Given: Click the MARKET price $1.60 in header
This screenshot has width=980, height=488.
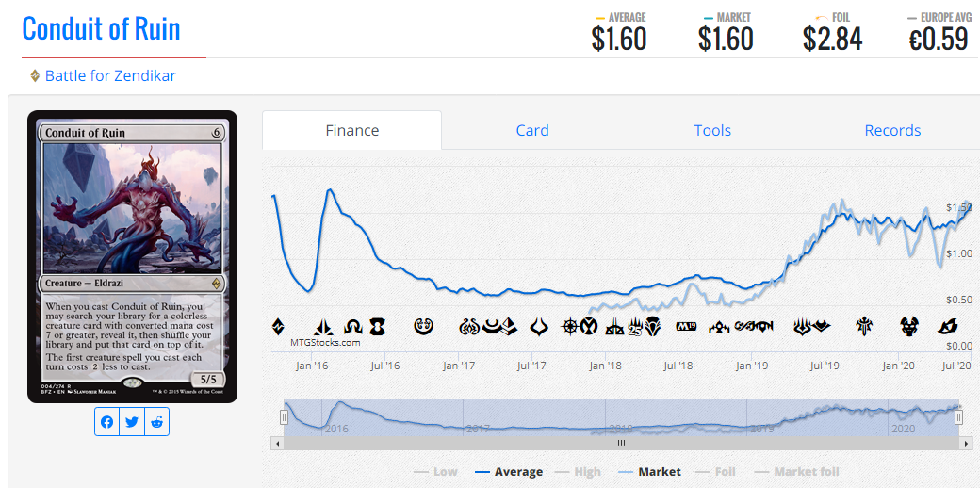Looking at the screenshot, I should (x=726, y=40).
